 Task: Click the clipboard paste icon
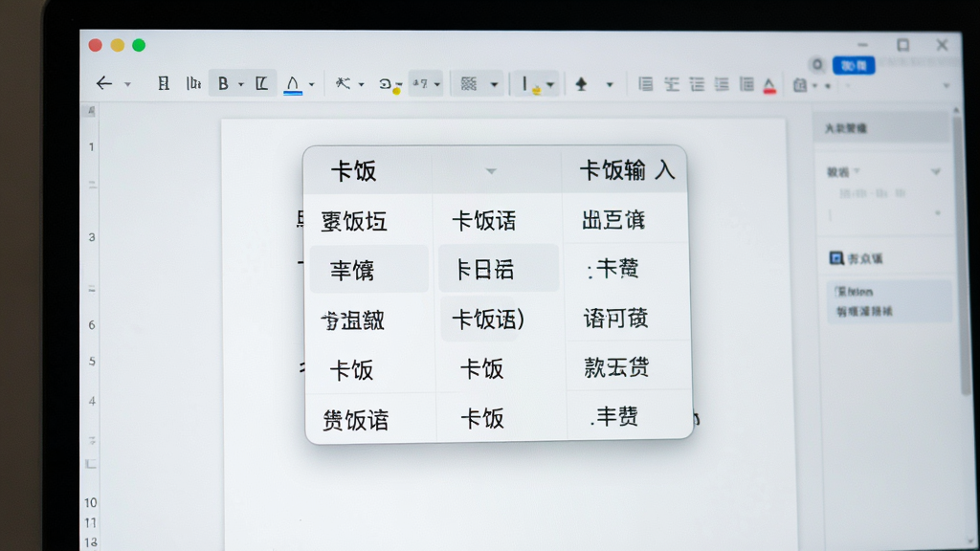pos(800,85)
